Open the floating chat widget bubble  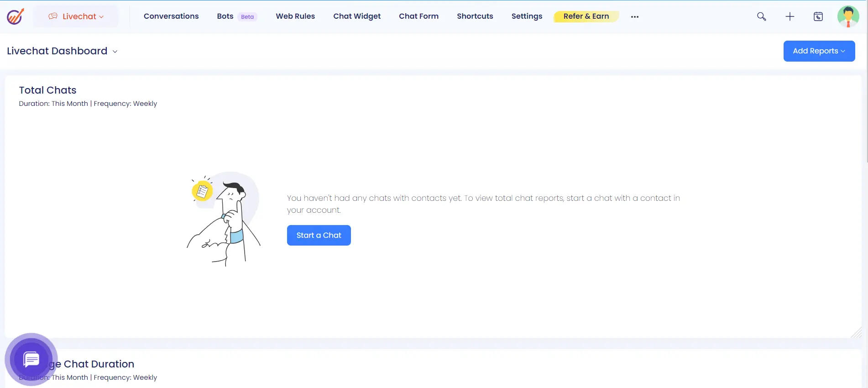tap(31, 359)
